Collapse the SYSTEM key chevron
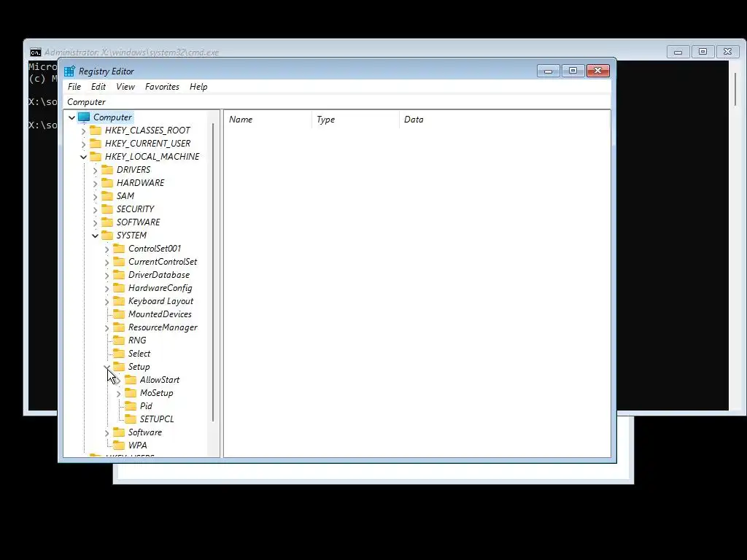This screenshot has width=747, height=560. [95, 236]
